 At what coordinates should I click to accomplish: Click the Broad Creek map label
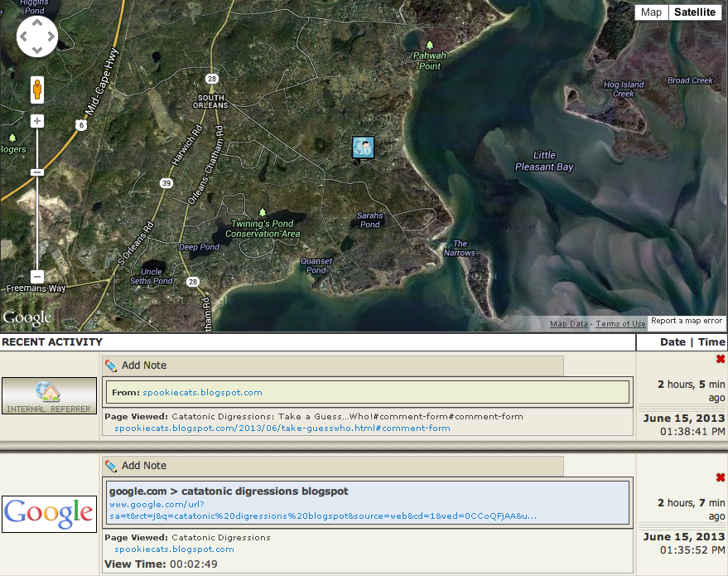690,80
